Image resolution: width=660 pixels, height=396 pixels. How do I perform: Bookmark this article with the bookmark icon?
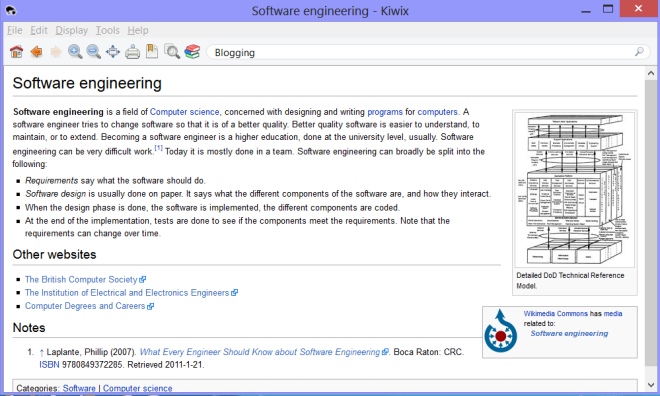point(152,51)
